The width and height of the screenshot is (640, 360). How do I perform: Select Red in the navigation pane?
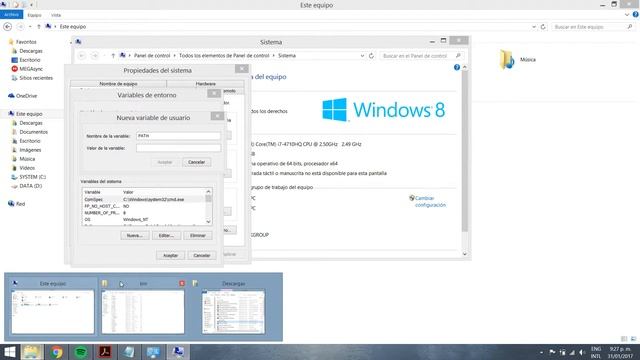click(x=20, y=204)
